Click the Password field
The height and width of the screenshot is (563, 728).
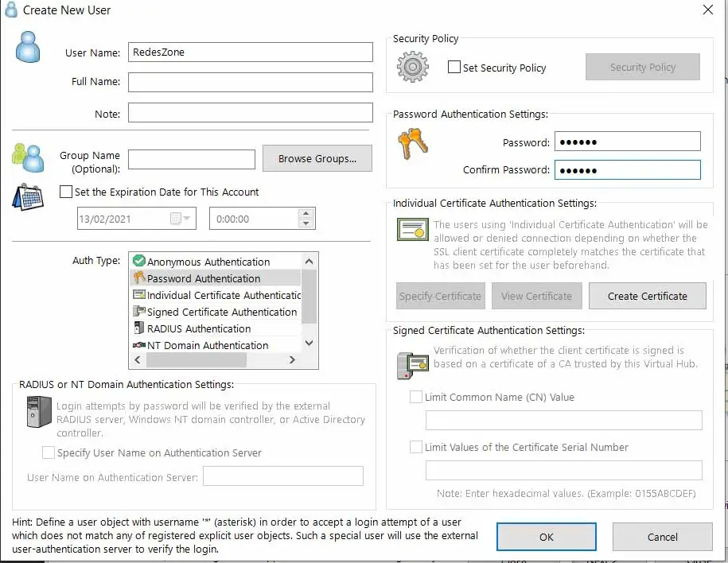click(627, 141)
